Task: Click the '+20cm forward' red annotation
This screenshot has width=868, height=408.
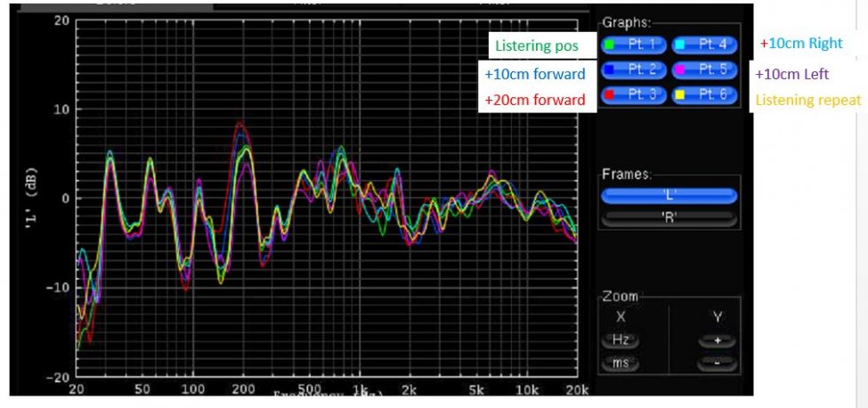Action: [535, 100]
